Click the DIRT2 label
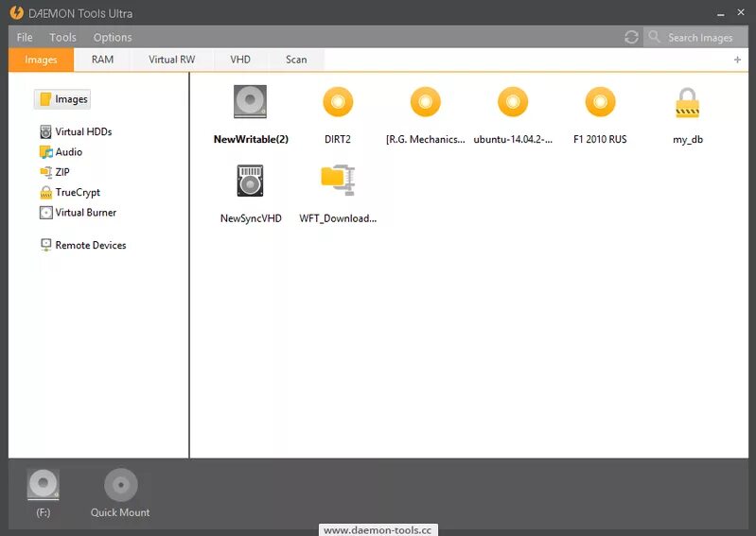This screenshot has height=536, width=756. click(x=338, y=139)
